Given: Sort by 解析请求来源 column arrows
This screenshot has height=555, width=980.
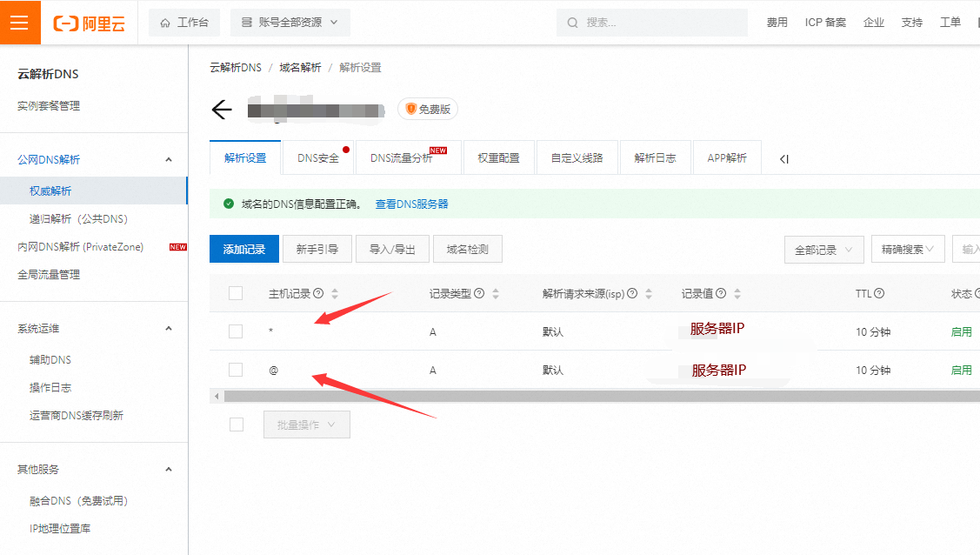Looking at the screenshot, I should 649,294.
